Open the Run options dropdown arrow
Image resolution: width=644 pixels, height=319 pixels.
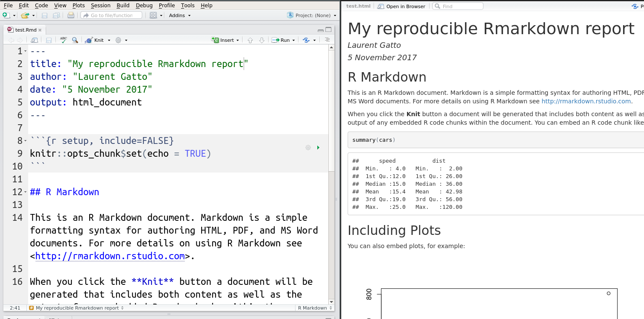[294, 40]
